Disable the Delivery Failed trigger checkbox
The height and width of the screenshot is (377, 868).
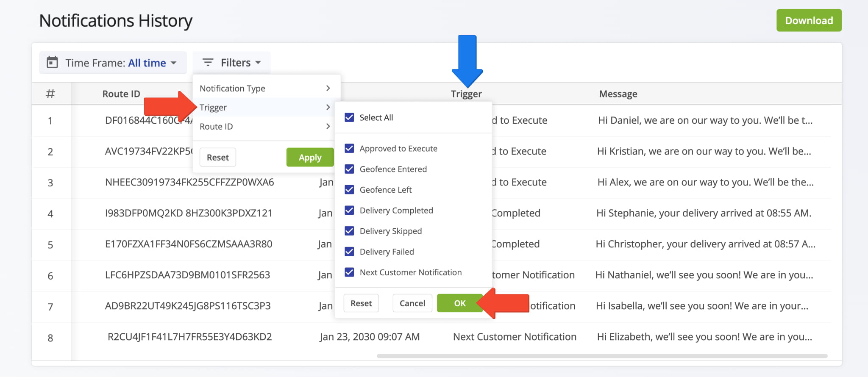point(349,252)
